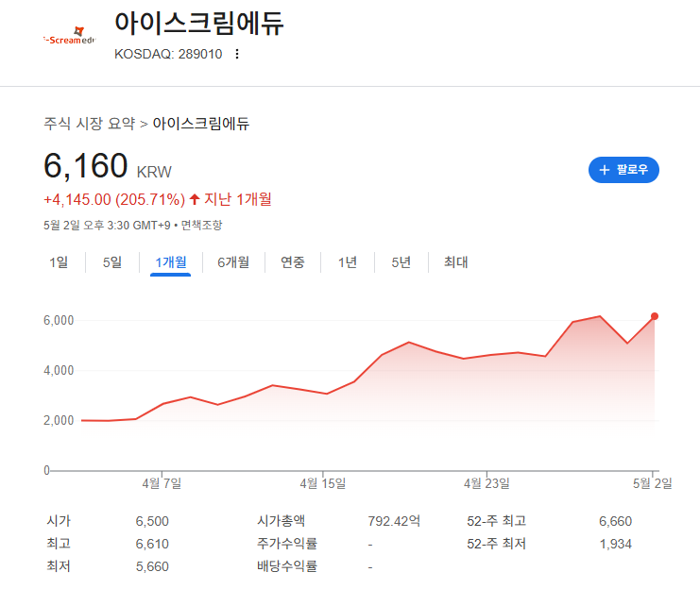Screen dimensions: 700x589
Task: Click the 최저 value 5,660
Action: [152, 566]
